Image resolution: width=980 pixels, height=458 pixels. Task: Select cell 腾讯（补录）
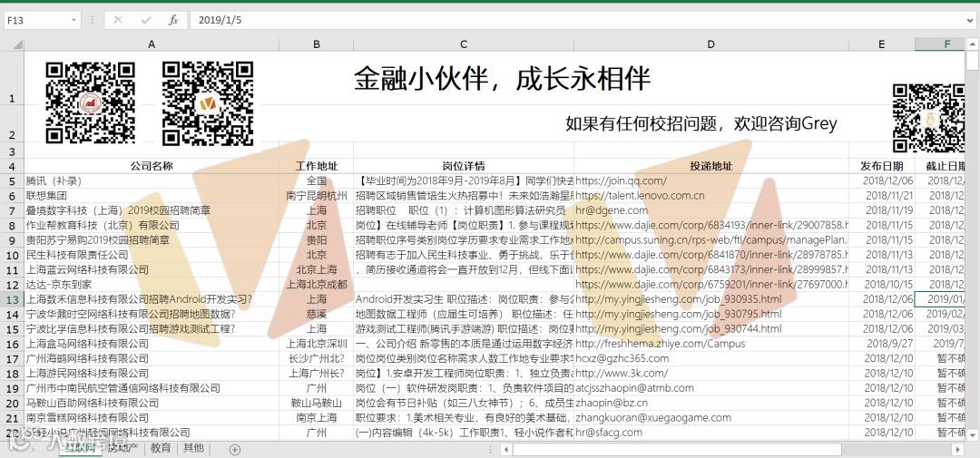tap(152, 181)
